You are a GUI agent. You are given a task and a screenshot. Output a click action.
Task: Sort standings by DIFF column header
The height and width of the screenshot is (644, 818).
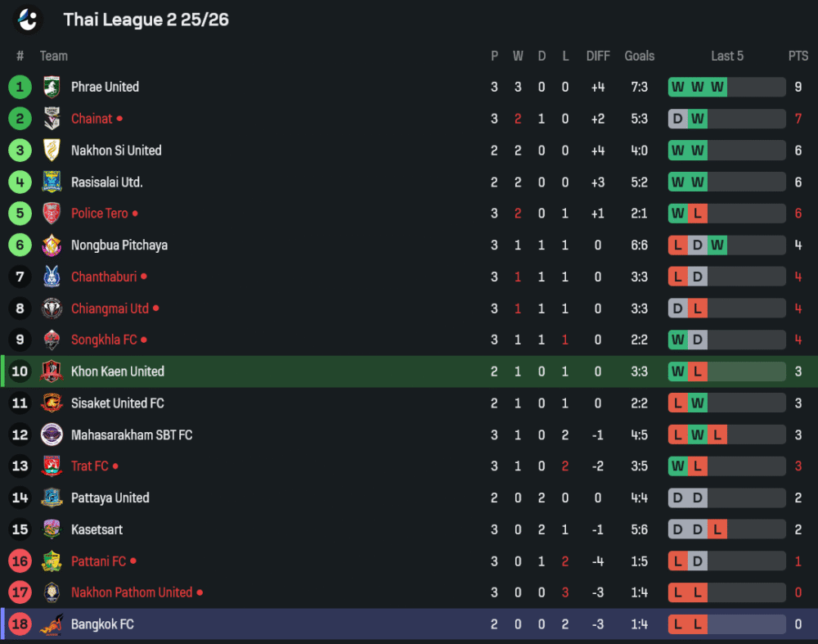coord(598,56)
